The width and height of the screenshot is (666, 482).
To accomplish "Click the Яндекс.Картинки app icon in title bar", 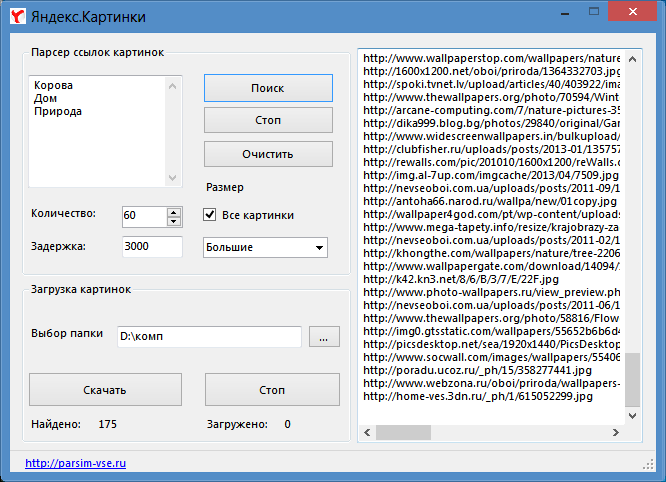I will click(15, 17).
